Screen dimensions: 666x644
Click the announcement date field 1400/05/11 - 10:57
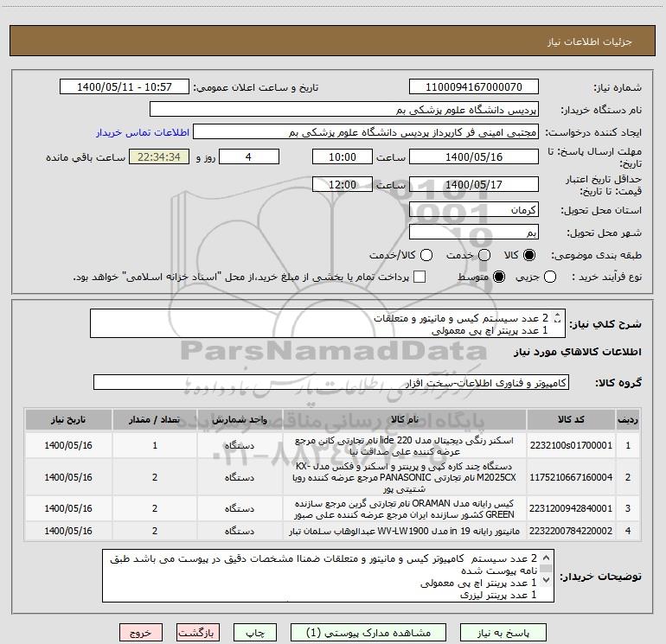(125, 87)
